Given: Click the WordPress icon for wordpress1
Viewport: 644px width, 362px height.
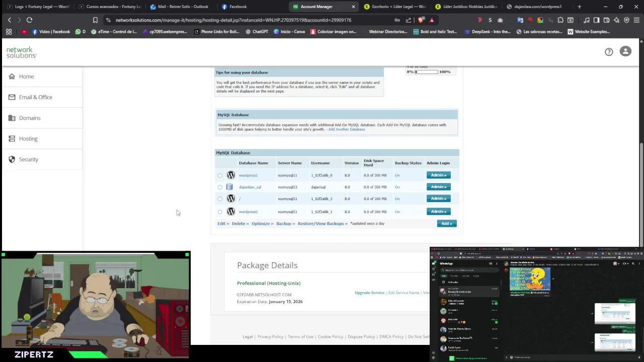Looking at the screenshot, I should pos(231,175).
